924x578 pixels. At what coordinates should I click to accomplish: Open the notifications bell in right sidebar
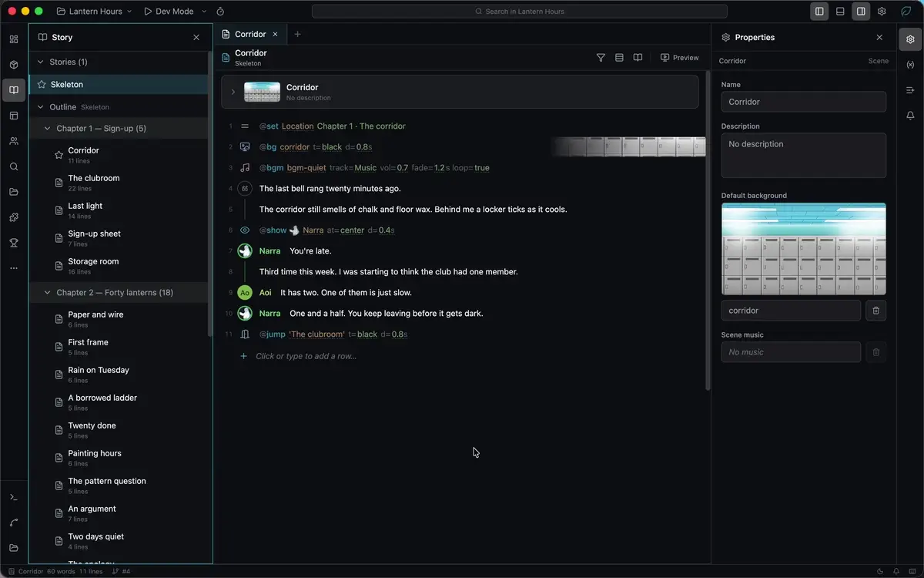[x=910, y=116]
